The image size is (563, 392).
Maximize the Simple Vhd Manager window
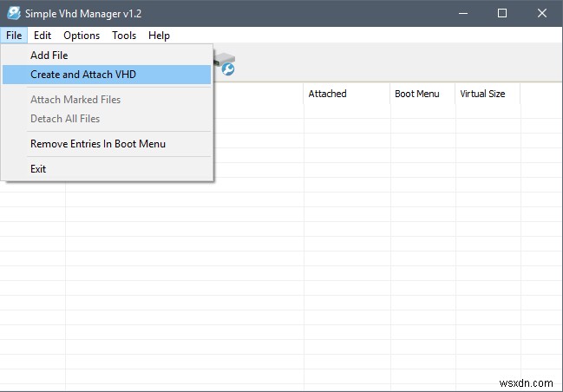(502, 13)
